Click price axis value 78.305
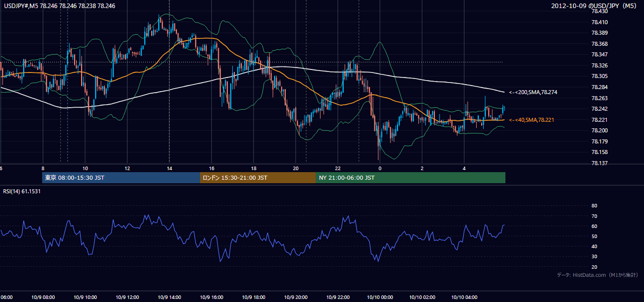 (600, 76)
